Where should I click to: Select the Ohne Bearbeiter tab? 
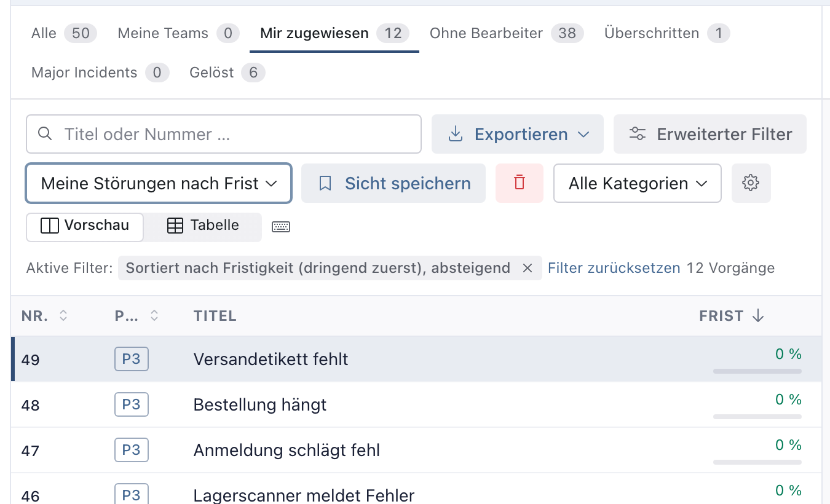[x=507, y=33]
